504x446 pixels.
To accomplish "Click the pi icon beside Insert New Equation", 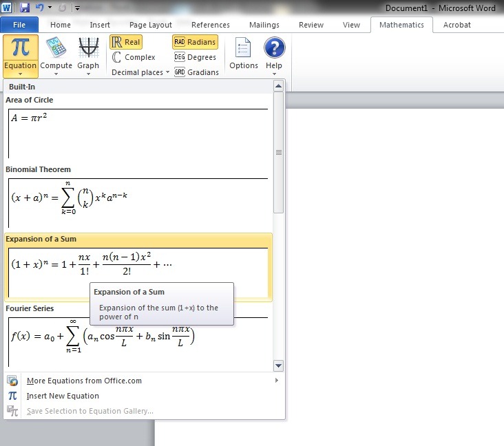I will (x=12, y=396).
